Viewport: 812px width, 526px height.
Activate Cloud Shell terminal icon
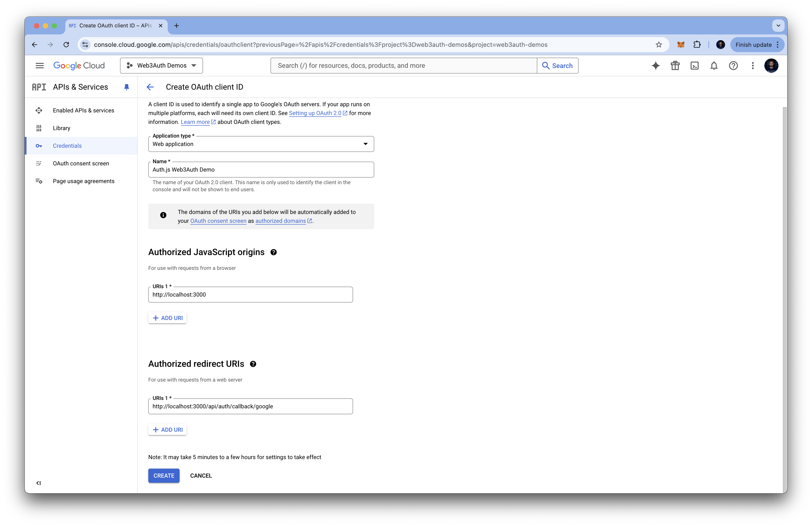(694, 66)
